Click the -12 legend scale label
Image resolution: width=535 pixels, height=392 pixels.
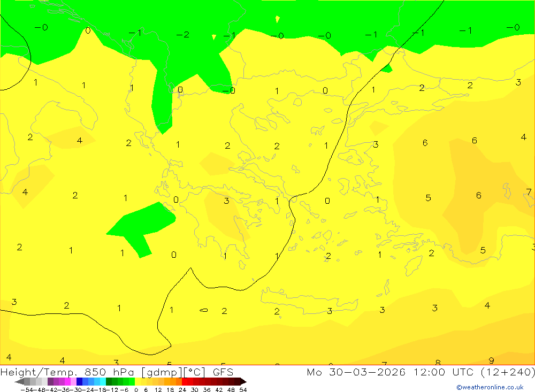click(112, 390)
